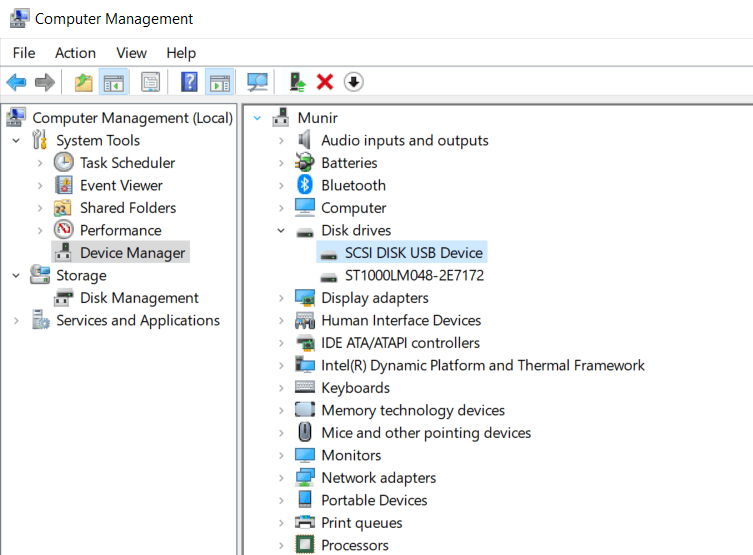Click the Keyboards category icon
This screenshot has width=753, height=555.
pos(304,387)
